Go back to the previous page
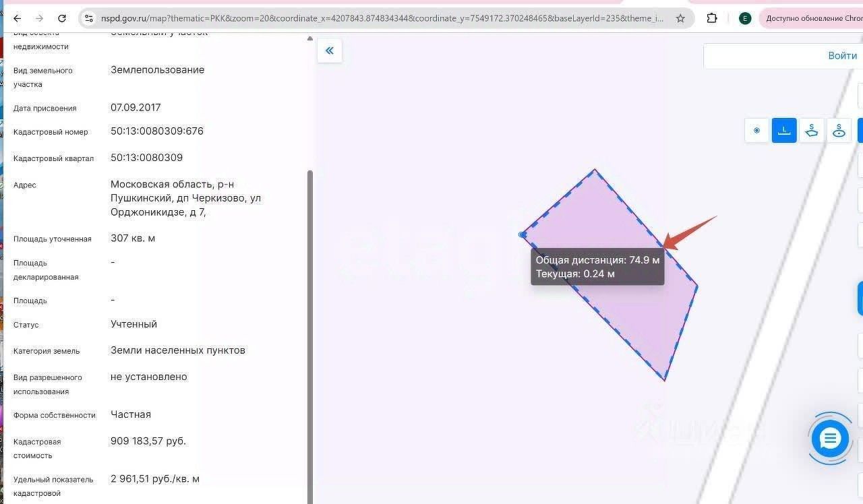Image resolution: width=863 pixels, height=504 pixels. (17, 18)
